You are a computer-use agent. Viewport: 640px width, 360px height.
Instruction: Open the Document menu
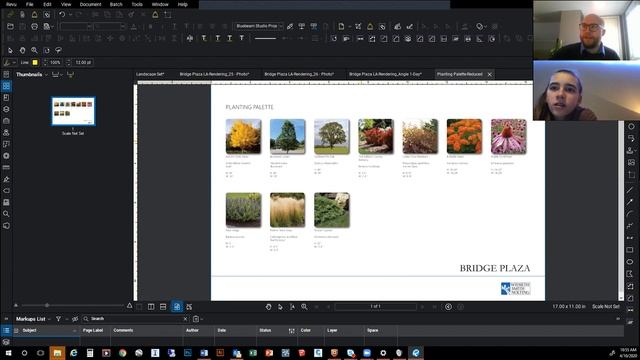click(x=90, y=4)
